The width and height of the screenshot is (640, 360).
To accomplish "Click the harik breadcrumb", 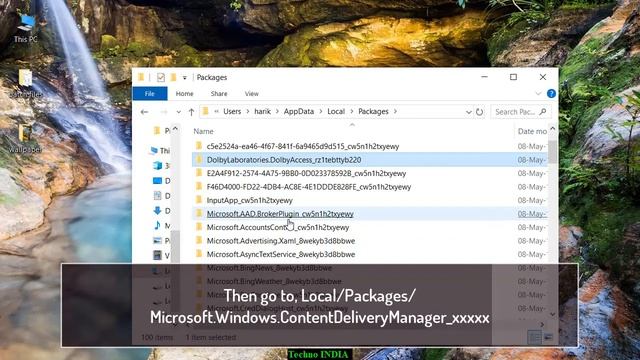I will pos(262,111).
